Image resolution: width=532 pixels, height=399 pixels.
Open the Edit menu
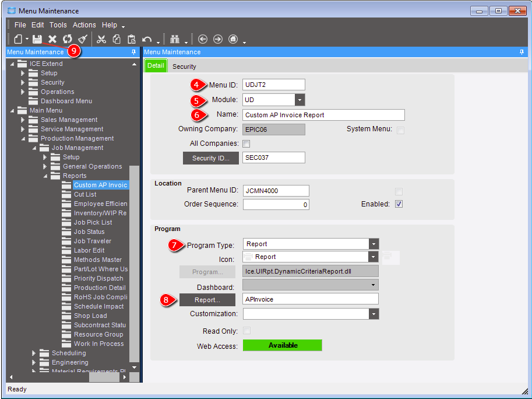[38, 24]
